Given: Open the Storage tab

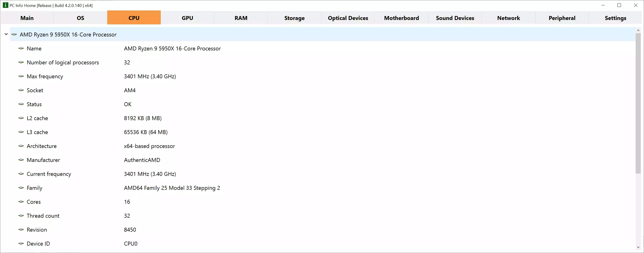Looking at the screenshot, I should coord(295,18).
